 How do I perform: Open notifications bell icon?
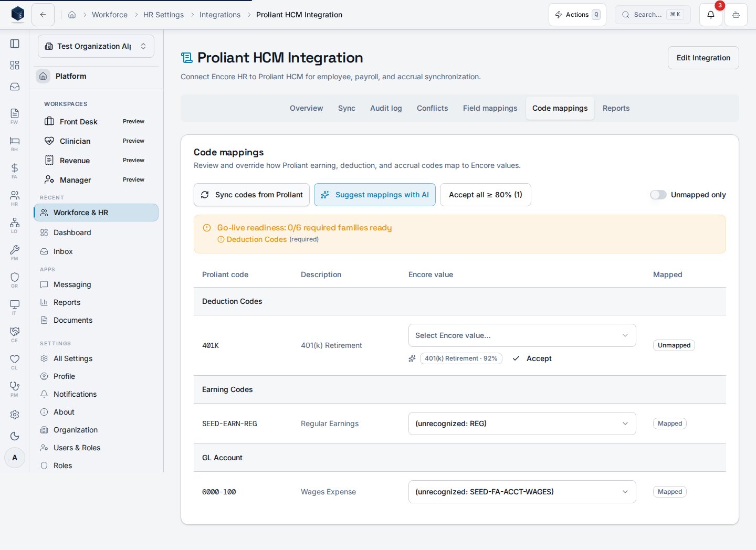tap(711, 15)
